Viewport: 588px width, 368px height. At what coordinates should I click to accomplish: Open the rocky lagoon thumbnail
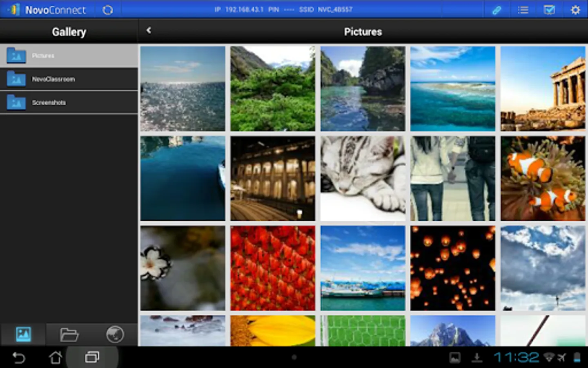click(363, 88)
